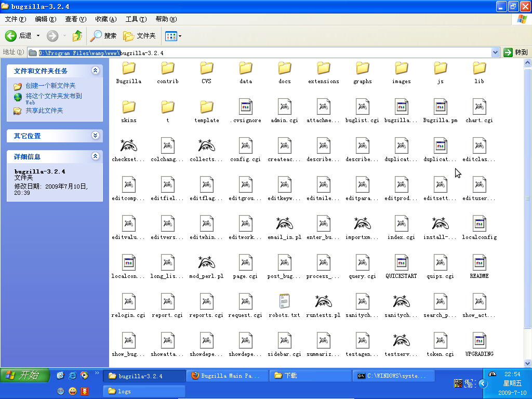Select the page.cgi file
The width and height of the screenshot is (532, 399).
[245, 268]
